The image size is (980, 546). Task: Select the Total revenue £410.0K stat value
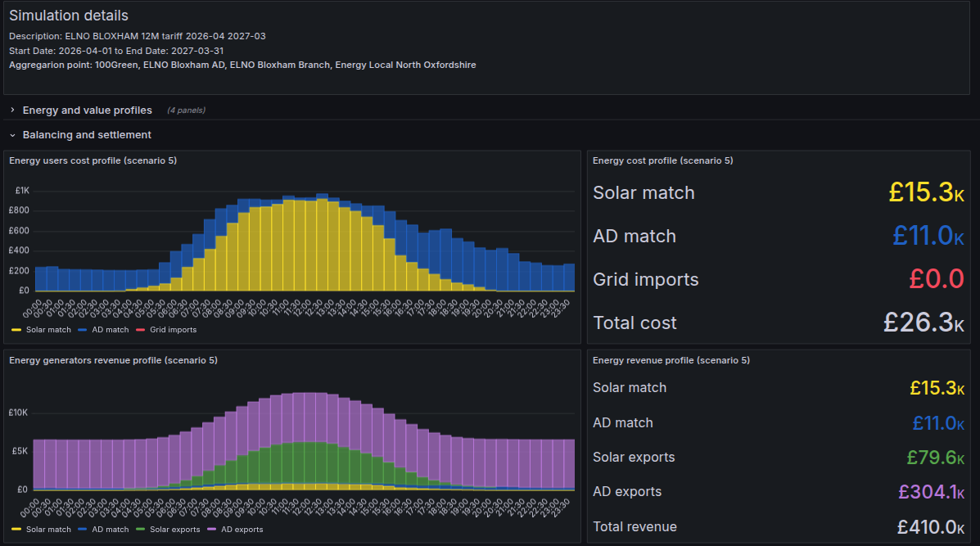929,526
